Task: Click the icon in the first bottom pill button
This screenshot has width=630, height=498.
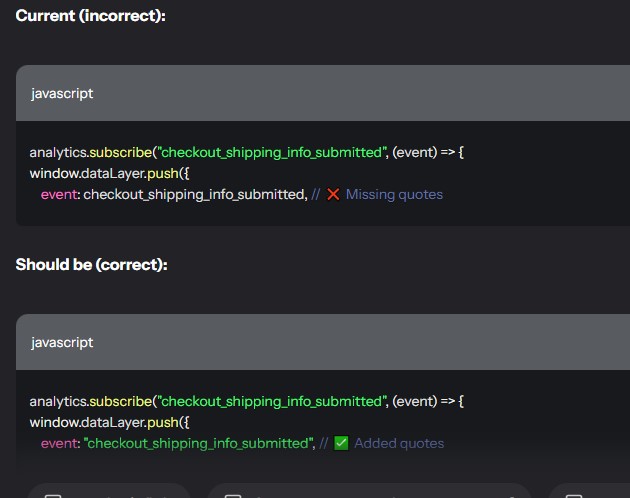Action: [53, 495]
